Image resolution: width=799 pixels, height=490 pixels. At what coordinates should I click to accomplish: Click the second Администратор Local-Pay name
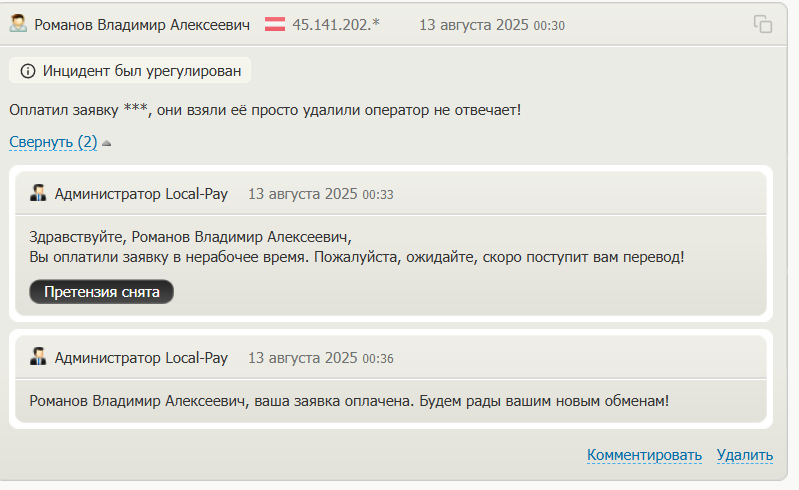pyautogui.click(x=141, y=357)
